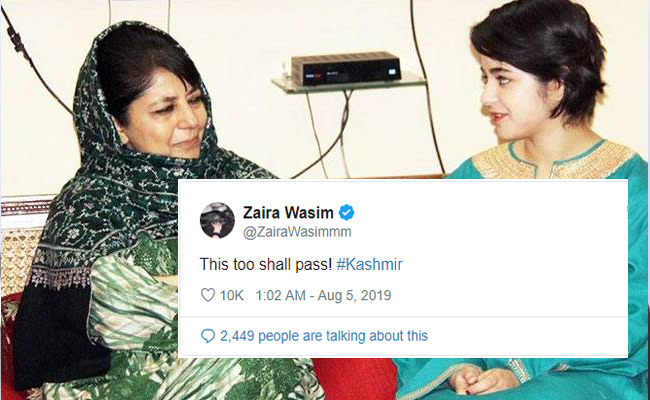The height and width of the screenshot is (400, 650).
Task: Open the @ZairaWasimmm handle
Action: 297,232
